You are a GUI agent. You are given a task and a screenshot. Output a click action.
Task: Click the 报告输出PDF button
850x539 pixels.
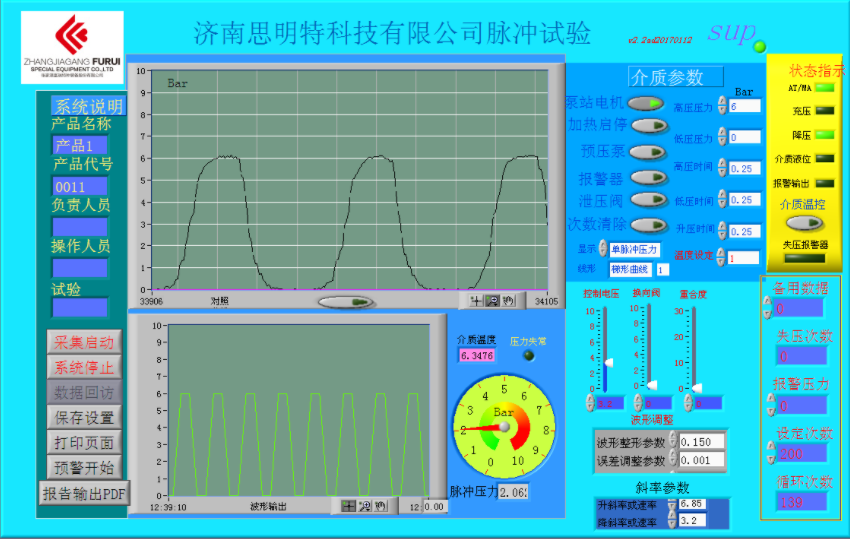pos(84,492)
